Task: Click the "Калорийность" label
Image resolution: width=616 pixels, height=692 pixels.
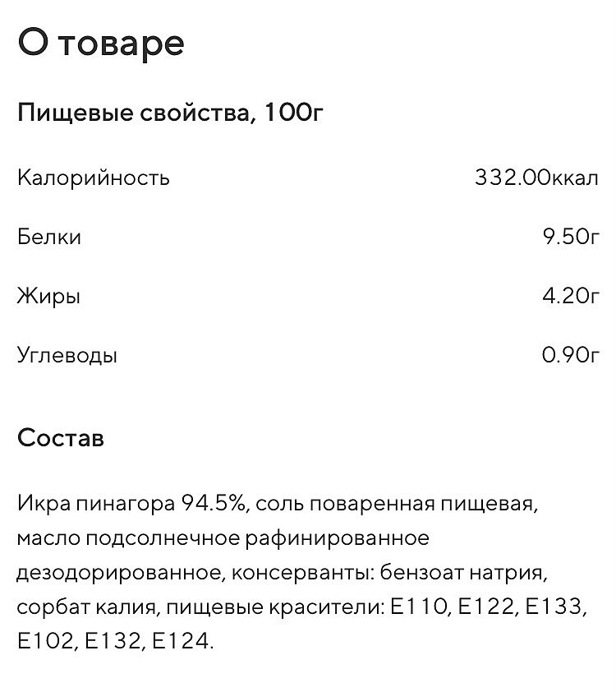Action: click(93, 178)
